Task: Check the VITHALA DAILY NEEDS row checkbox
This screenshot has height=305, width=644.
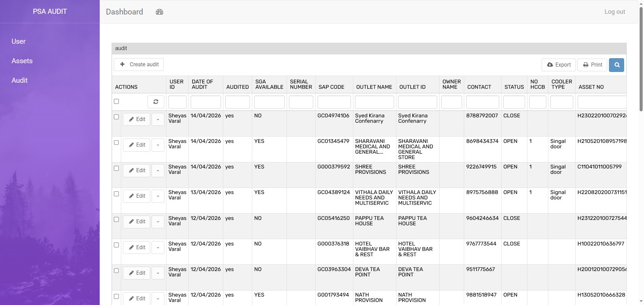Action: pos(117,194)
